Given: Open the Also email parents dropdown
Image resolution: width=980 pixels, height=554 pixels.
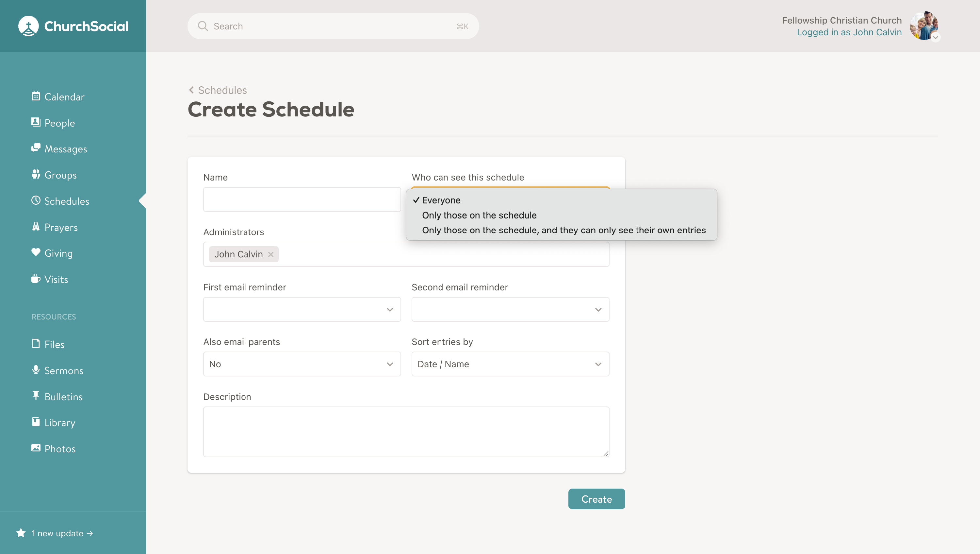Looking at the screenshot, I should tap(302, 364).
